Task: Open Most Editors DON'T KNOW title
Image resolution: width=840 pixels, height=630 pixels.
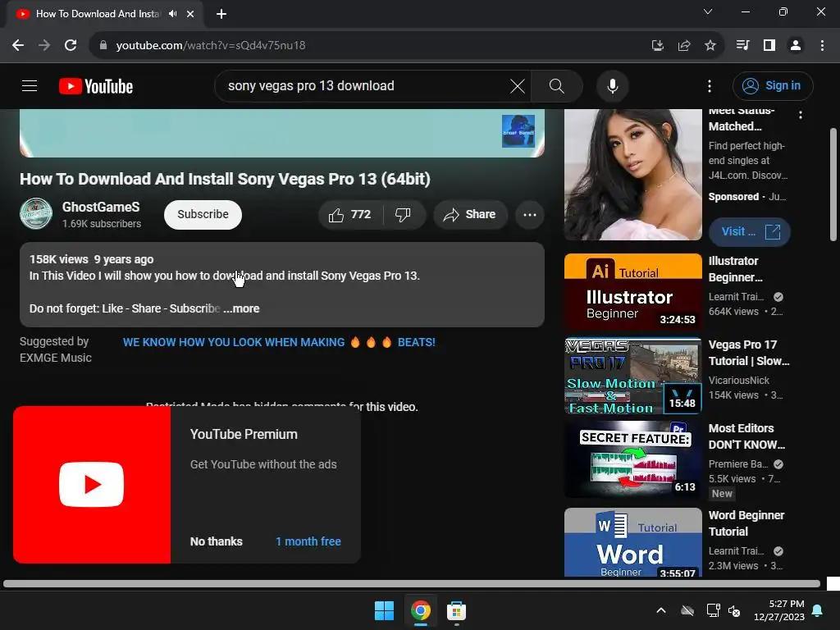Action: (746, 436)
